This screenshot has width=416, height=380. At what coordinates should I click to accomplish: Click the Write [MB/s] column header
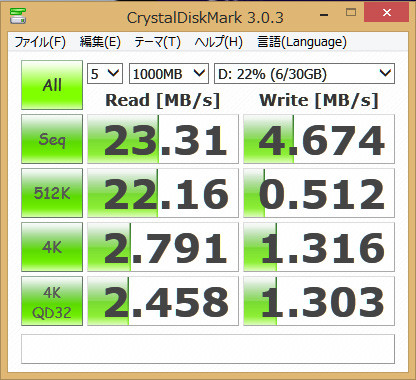coord(319,100)
